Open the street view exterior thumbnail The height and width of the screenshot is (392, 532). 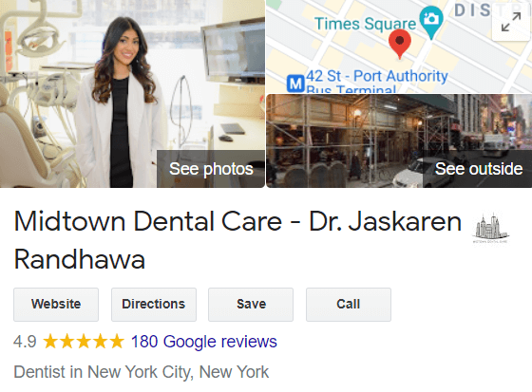pyautogui.click(x=399, y=141)
